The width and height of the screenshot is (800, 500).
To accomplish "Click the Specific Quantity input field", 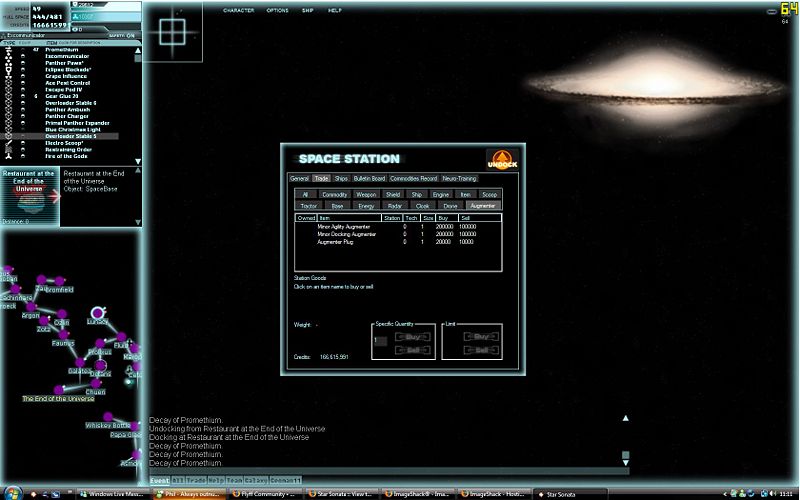I will 380,341.
